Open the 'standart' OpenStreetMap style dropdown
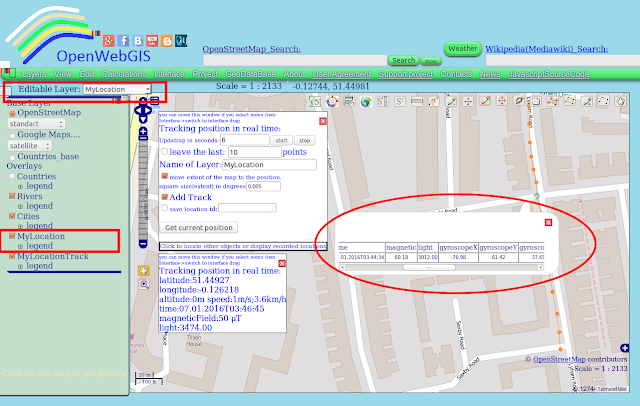Screen dimensions: 640x406 coord(36,124)
